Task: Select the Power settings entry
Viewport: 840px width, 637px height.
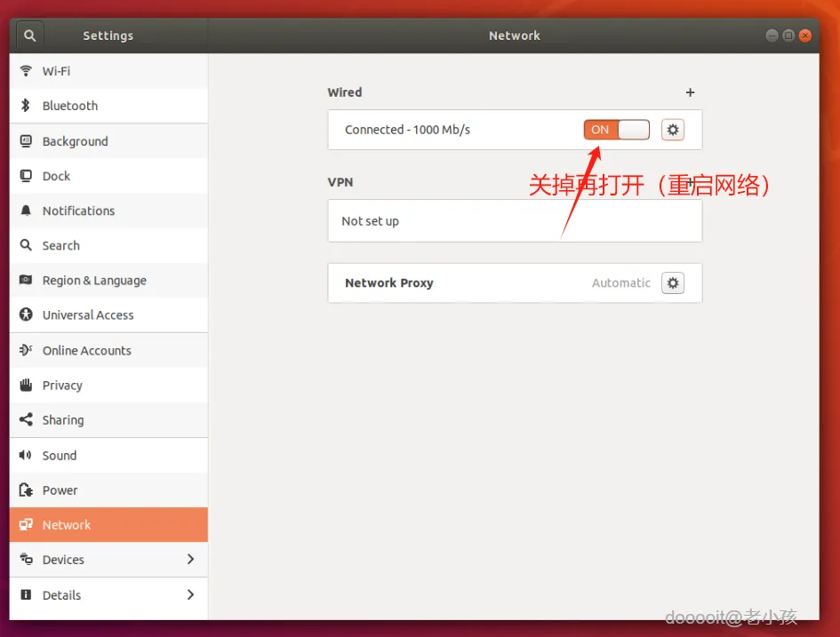Action: (108, 490)
